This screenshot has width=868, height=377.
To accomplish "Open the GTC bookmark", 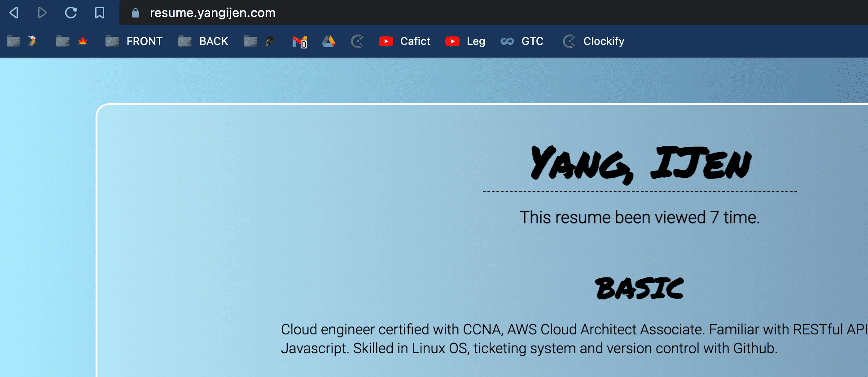I will 522,41.
